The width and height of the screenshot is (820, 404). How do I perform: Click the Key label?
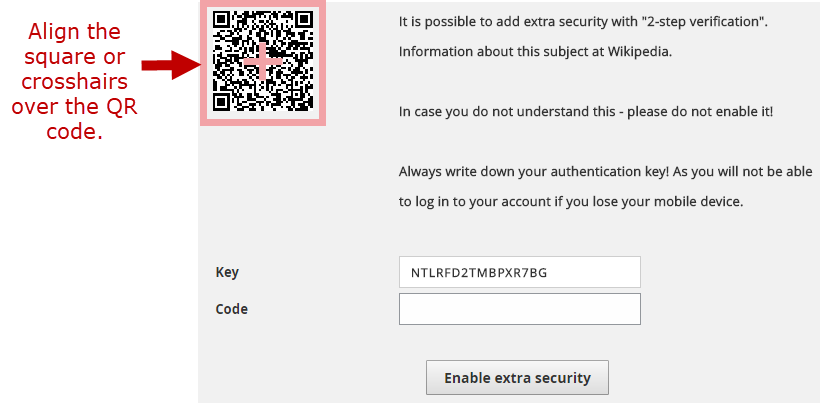coord(227,272)
